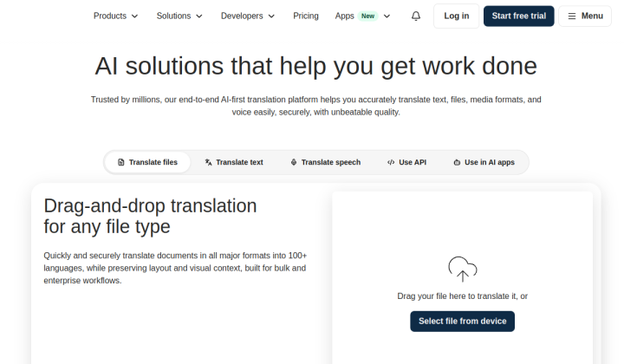Expand the Apps dropdown chevron
This screenshot has height=364, width=624.
[x=387, y=16]
